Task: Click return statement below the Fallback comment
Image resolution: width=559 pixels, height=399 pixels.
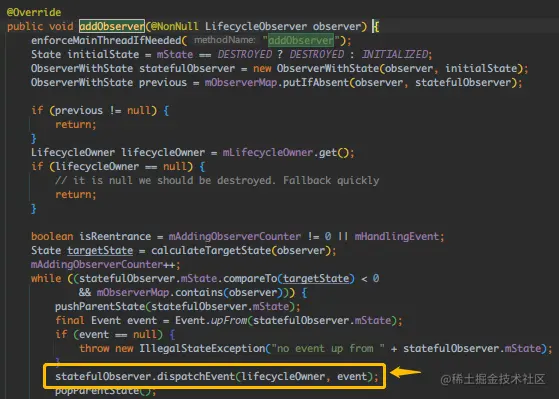Action: (76, 194)
